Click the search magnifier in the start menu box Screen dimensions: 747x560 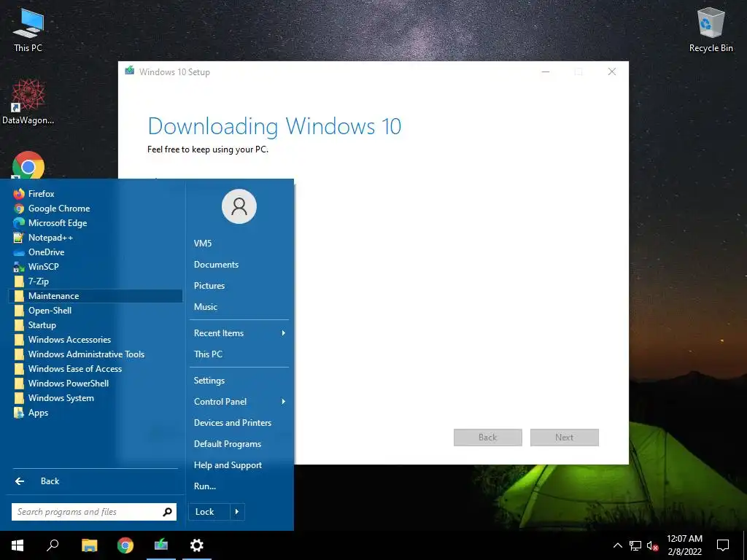(167, 512)
